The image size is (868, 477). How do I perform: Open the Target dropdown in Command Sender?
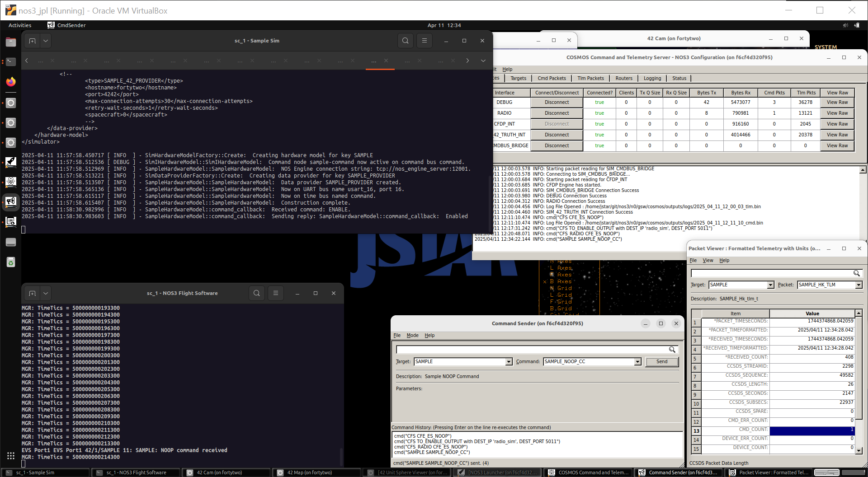[x=509, y=362]
